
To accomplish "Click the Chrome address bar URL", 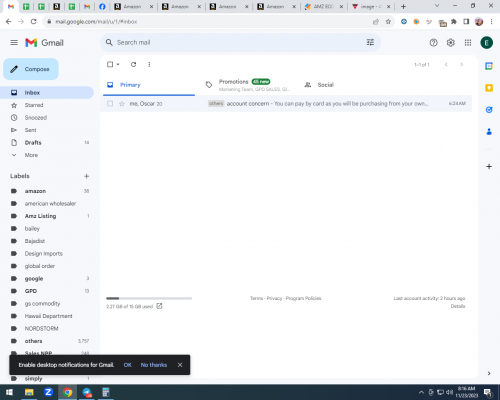I will [96, 22].
